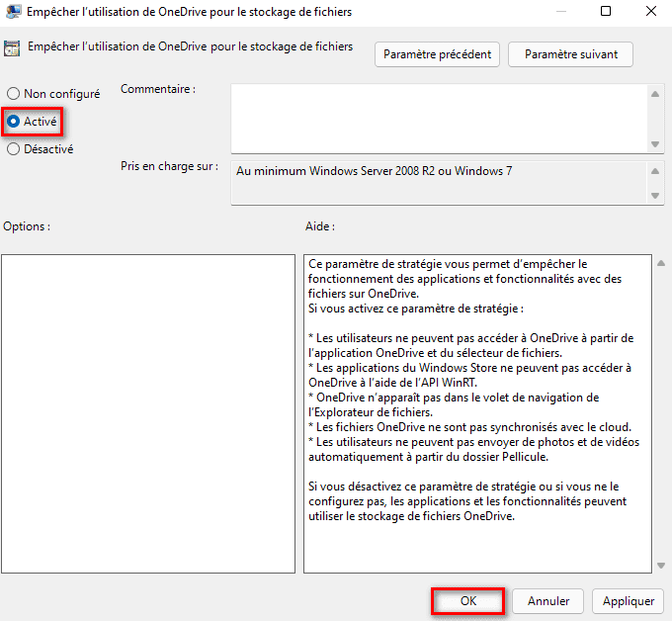Screen dimensions: 672x621
Task: Click the help line about 'dossier Pellicule'
Action: [x=428, y=457]
